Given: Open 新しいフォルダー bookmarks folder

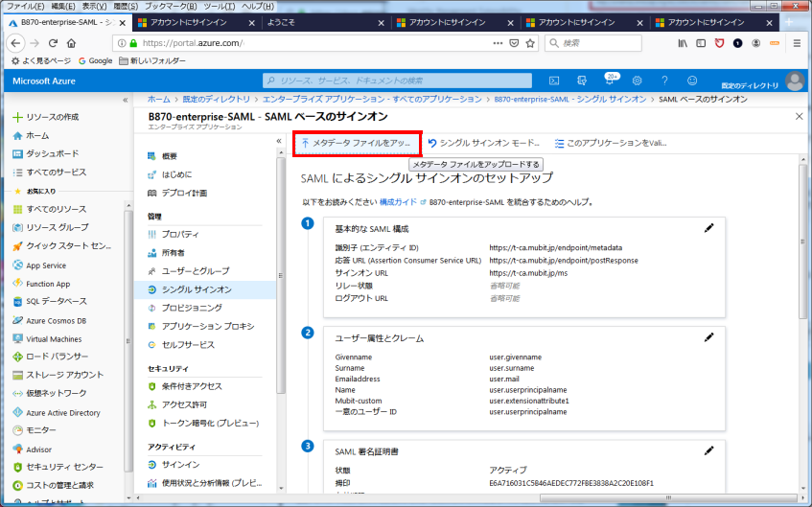Looking at the screenshot, I should click(x=152, y=60).
